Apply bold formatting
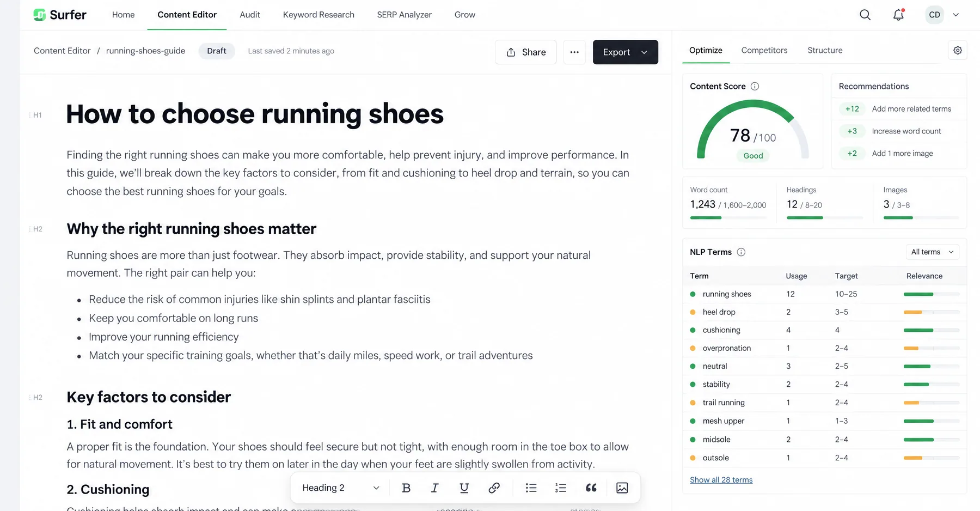The width and height of the screenshot is (980, 511). pos(406,488)
